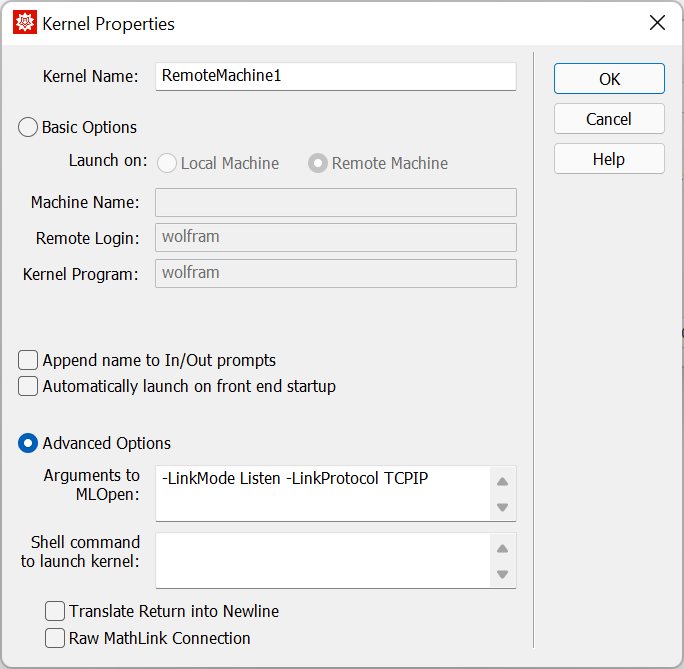
Task: Select the Basic Options radio button
Action: 29,128
